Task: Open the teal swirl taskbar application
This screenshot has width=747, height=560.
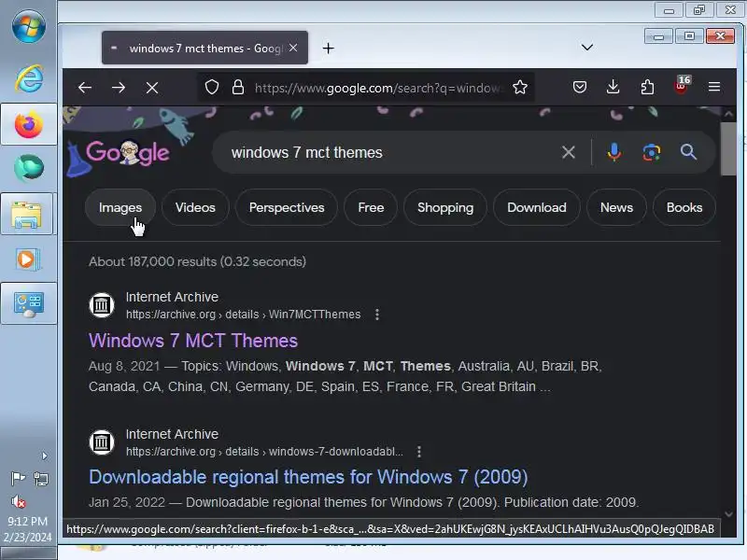Action: pos(29,168)
